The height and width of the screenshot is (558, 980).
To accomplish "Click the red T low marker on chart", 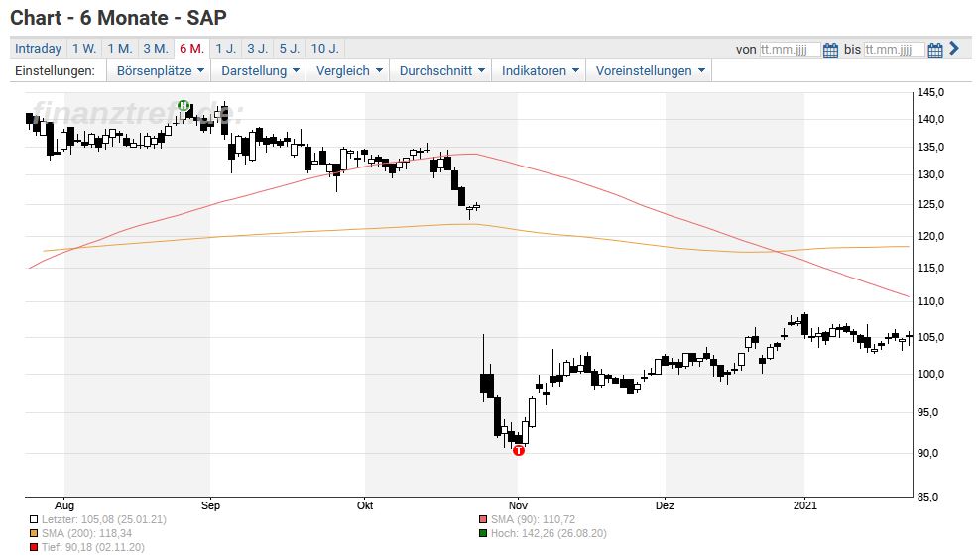I will (519, 450).
